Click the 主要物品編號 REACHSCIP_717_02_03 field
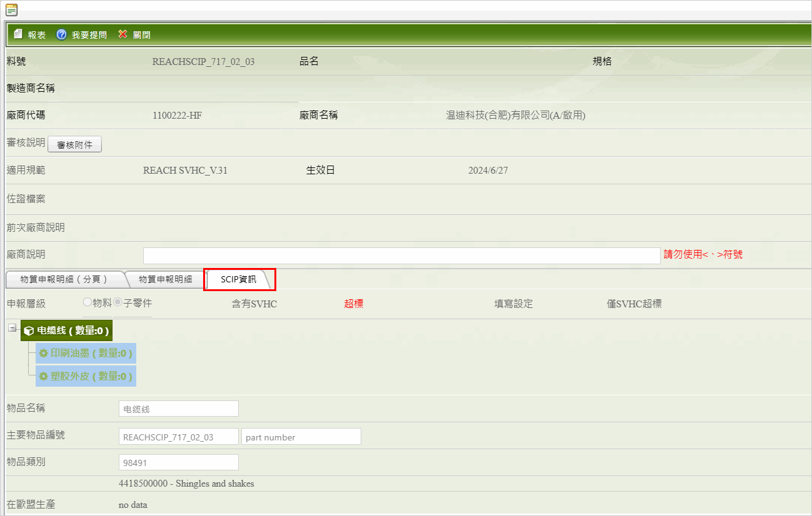812x516 pixels. coord(179,436)
